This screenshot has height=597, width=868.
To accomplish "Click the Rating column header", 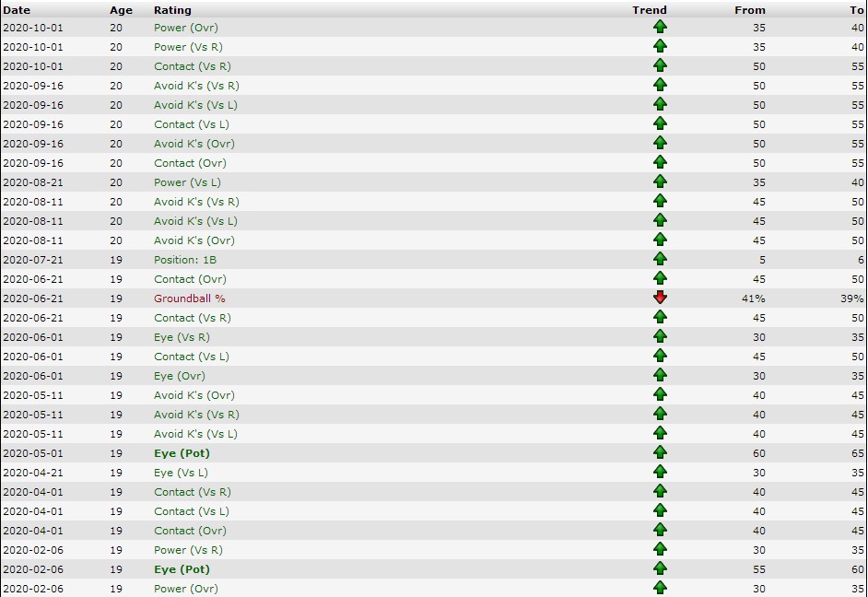I will (x=172, y=10).
